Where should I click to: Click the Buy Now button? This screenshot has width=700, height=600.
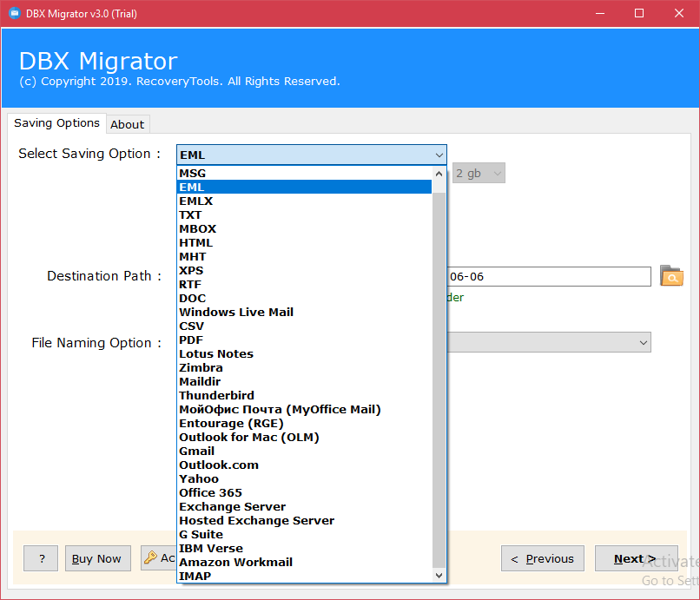coord(98,558)
